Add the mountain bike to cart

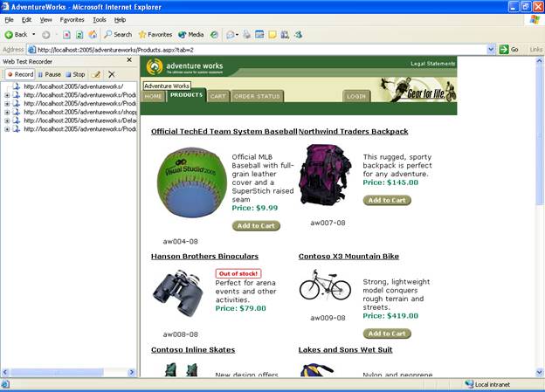387,334
